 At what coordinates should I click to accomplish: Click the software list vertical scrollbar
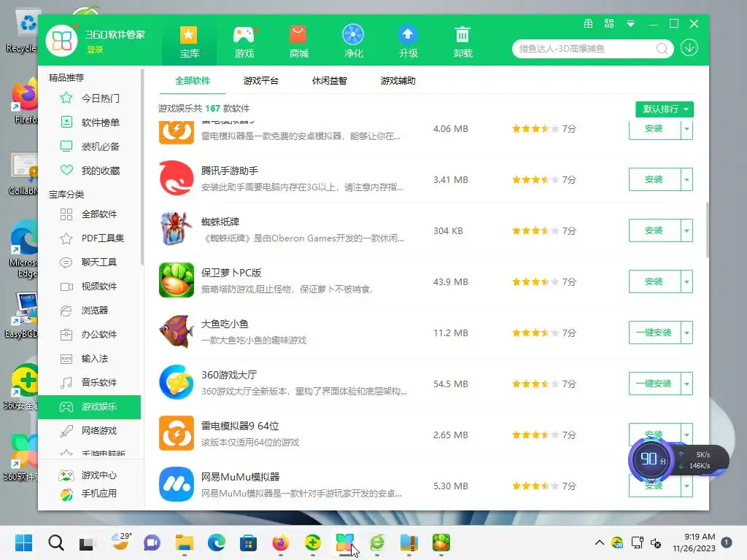708,230
